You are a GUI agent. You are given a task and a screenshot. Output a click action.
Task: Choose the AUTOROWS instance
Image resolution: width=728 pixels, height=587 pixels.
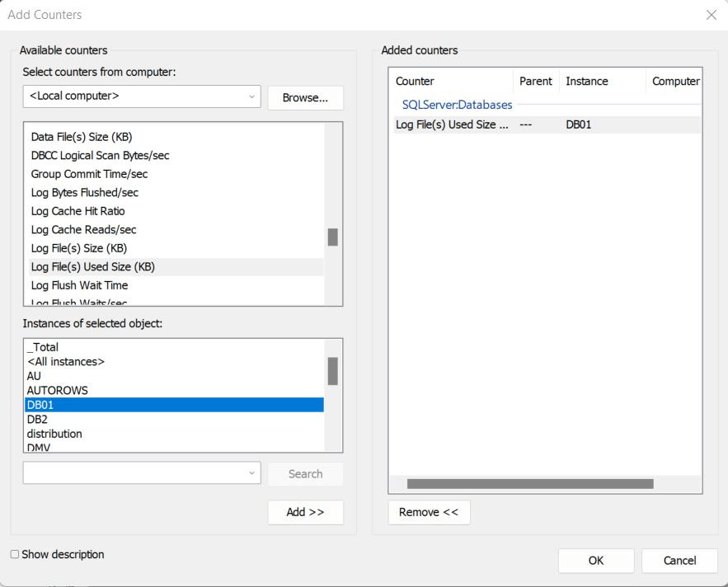click(58, 390)
